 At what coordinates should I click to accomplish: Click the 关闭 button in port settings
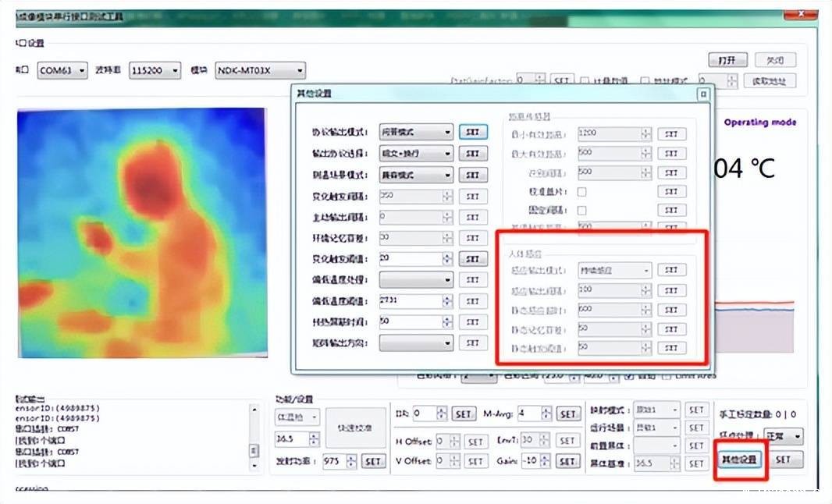[774, 60]
